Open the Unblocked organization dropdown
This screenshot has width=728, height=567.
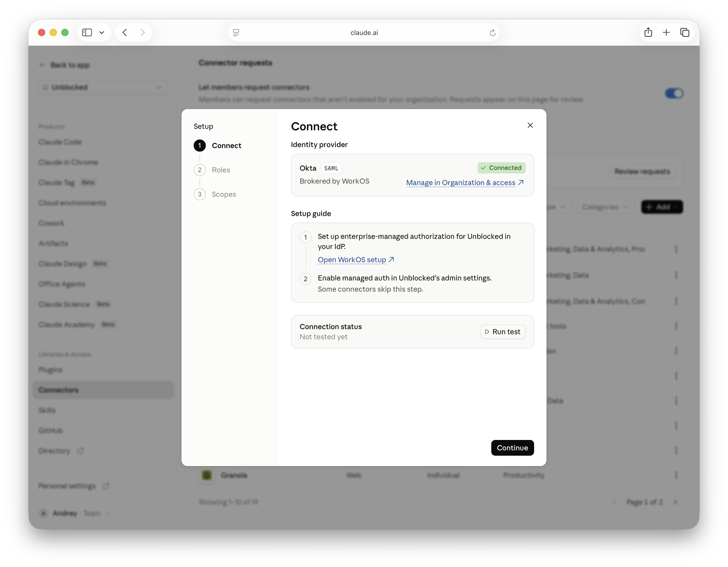[103, 87]
